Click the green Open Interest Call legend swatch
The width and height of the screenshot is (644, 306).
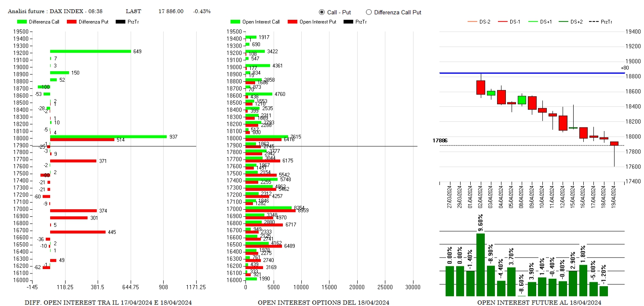click(x=235, y=22)
